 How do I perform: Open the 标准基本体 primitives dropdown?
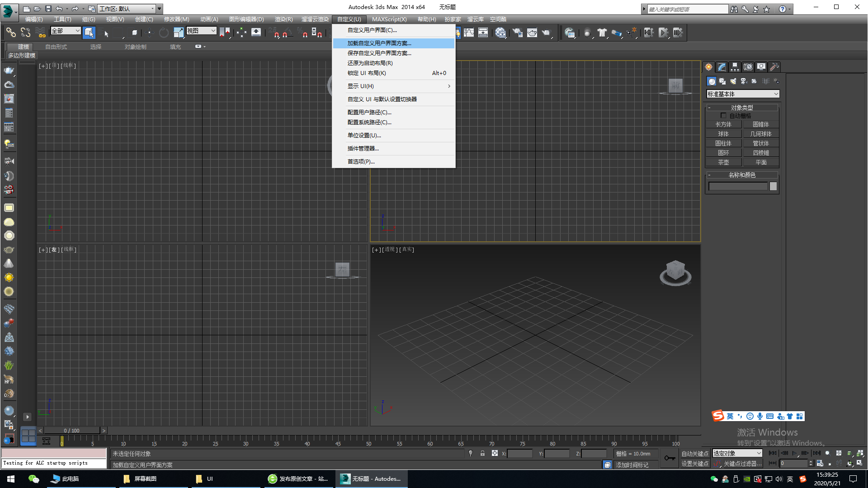coord(743,94)
